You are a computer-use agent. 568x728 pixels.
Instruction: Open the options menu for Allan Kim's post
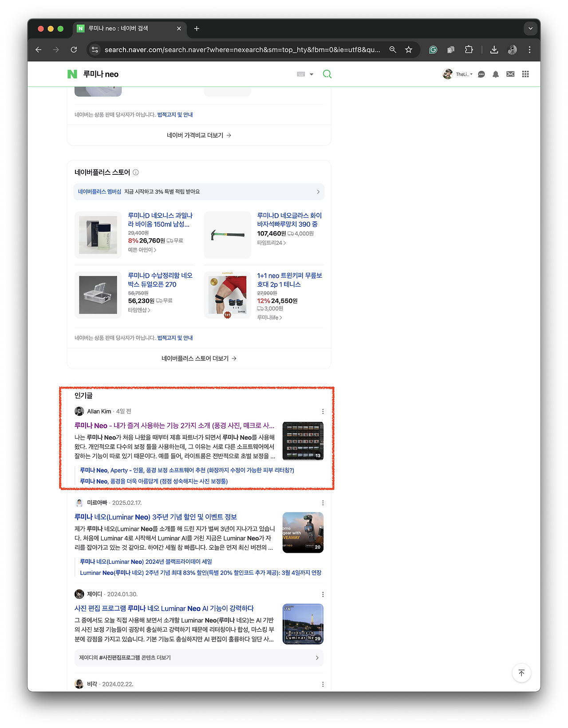[323, 411]
